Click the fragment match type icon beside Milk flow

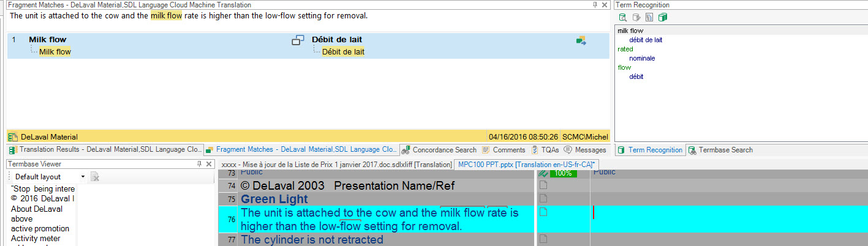pos(298,40)
